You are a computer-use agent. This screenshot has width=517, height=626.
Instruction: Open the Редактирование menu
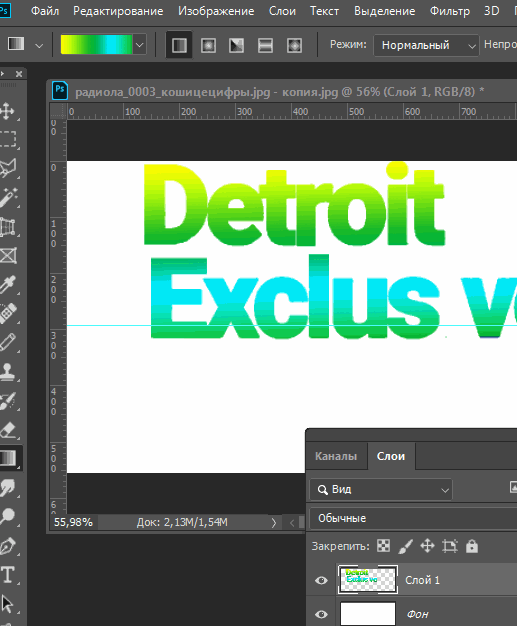pos(118,11)
